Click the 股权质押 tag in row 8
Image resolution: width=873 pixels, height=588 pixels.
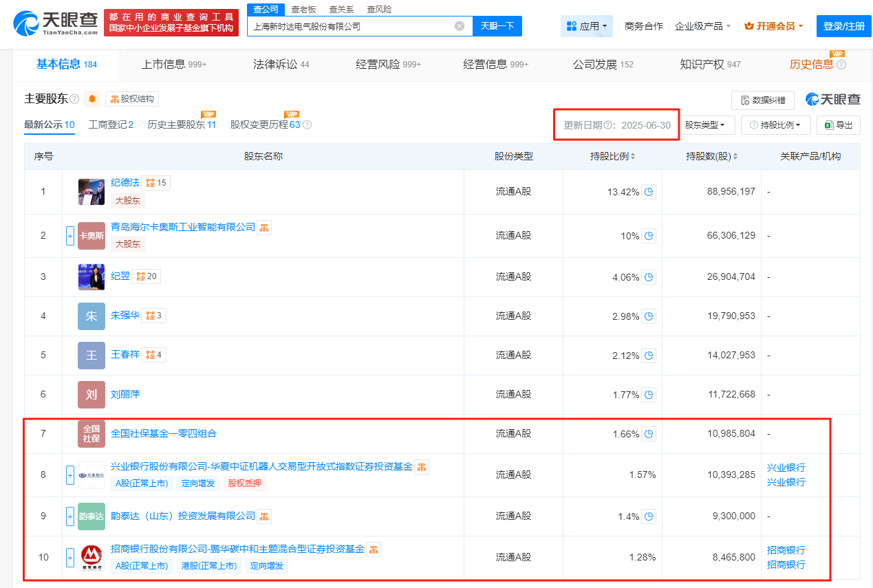click(x=244, y=483)
